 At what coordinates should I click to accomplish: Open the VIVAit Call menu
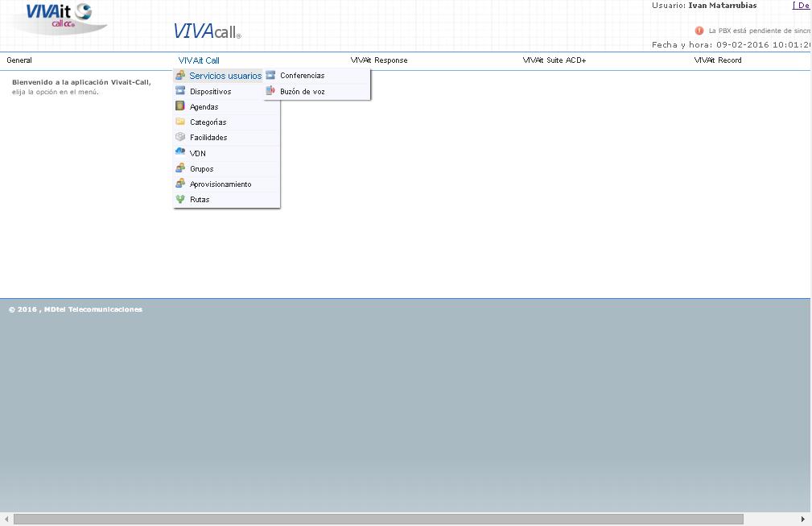199,60
